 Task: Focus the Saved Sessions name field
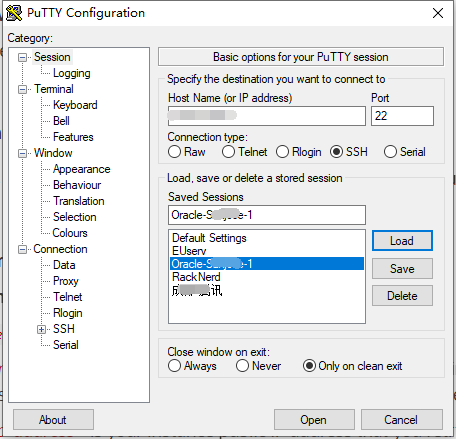point(267,215)
